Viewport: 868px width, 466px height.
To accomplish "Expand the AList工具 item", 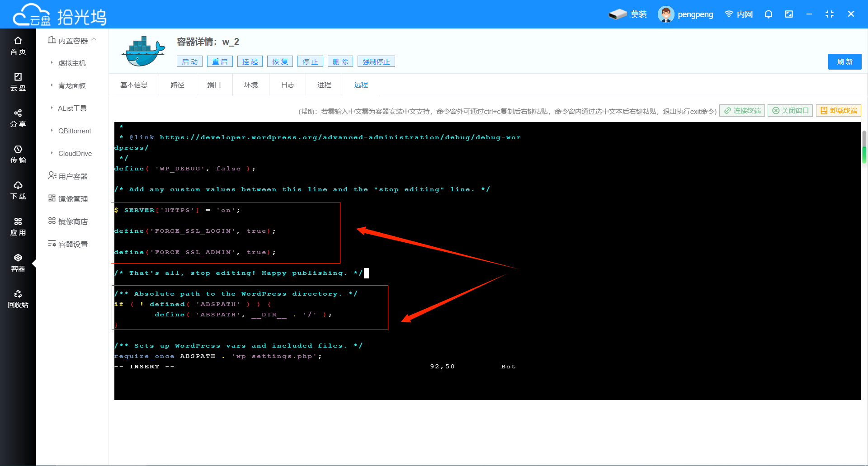I will tap(72, 108).
